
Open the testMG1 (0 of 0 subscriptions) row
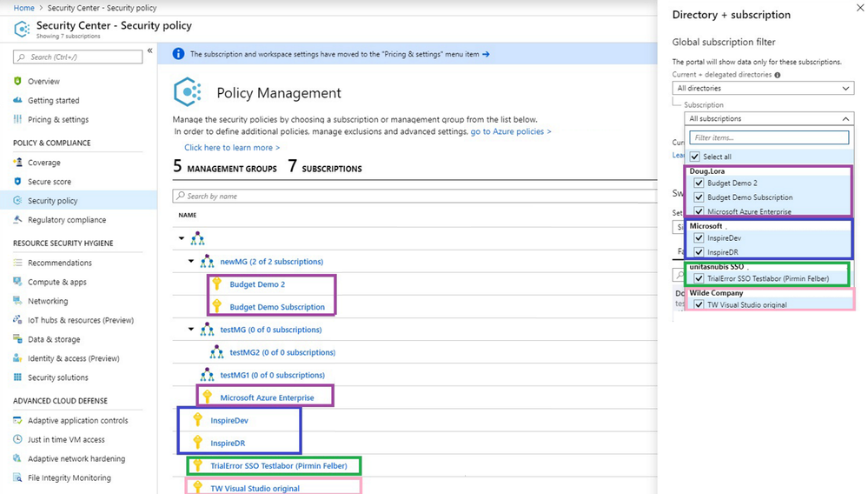pos(272,375)
